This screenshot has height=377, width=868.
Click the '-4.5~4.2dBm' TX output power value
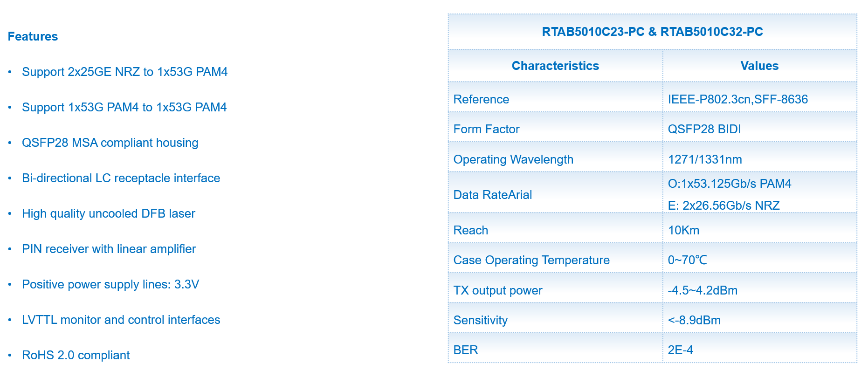(x=703, y=290)
